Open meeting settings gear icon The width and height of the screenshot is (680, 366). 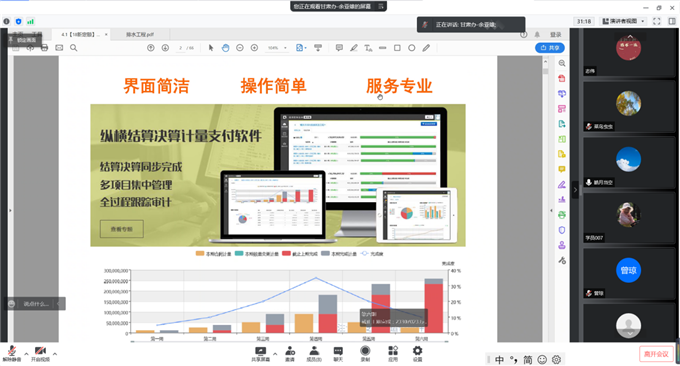pyautogui.click(x=417, y=353)
